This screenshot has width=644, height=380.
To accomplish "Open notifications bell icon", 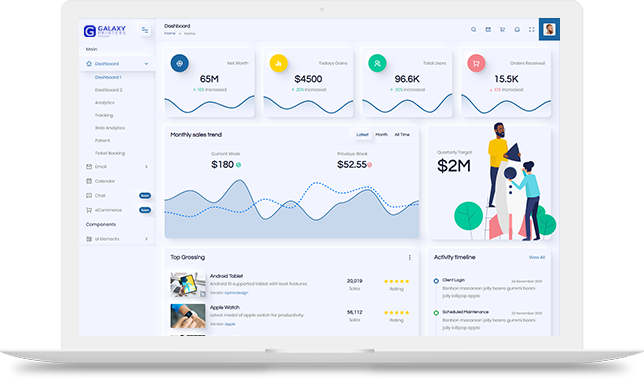I will click(x=517, y=30).
